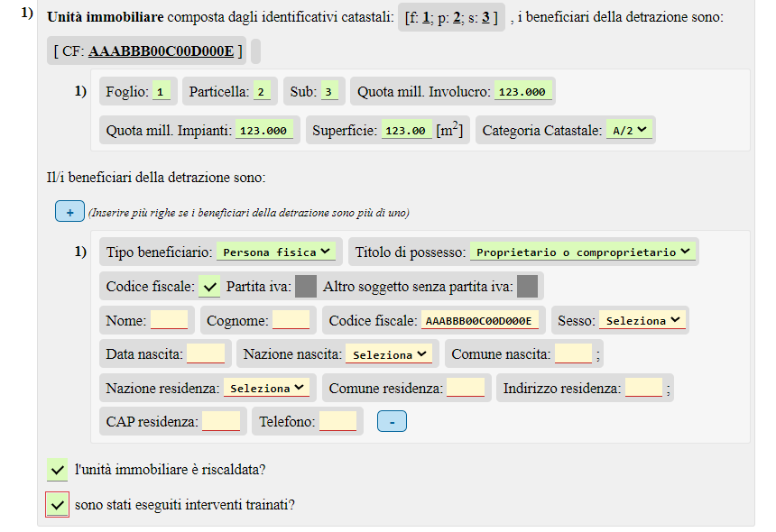Toggle l'unità immobiliare è riscaldata checkbox
Viewport: 776px width, 532px height.
[x=57, y=470]
